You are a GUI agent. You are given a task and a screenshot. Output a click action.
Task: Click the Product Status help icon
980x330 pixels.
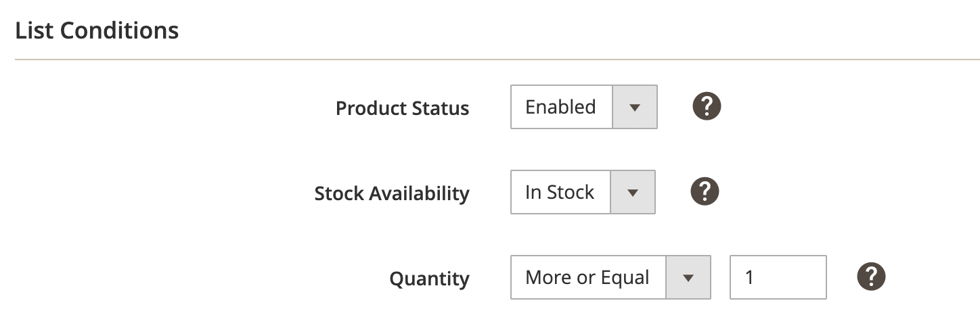tap(707, 106)
